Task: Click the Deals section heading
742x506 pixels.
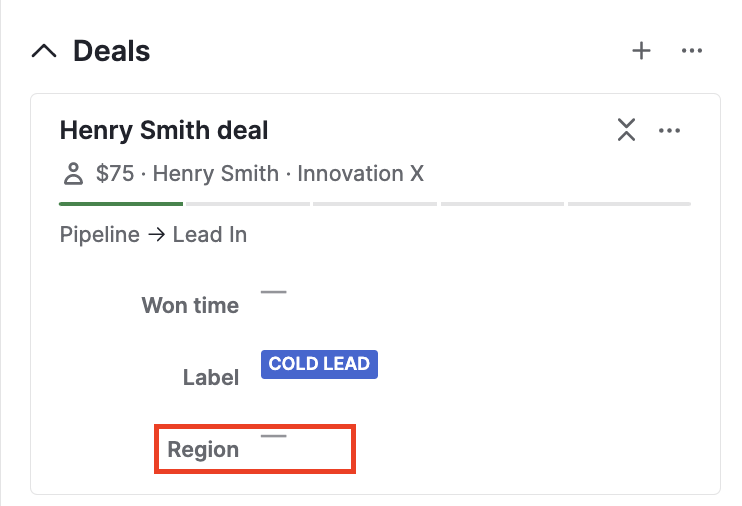Action: tap(112, 51)
